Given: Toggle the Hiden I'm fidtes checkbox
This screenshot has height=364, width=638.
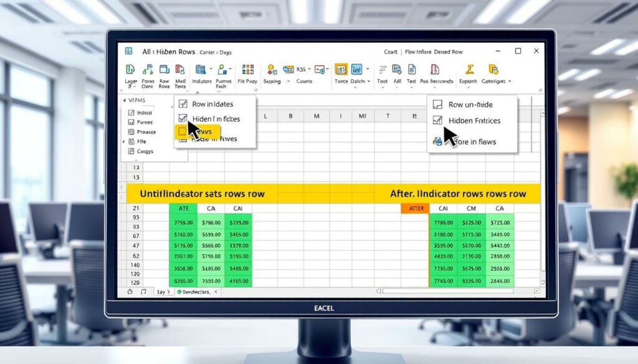Looking at the screenshot, I should [183, 119].
